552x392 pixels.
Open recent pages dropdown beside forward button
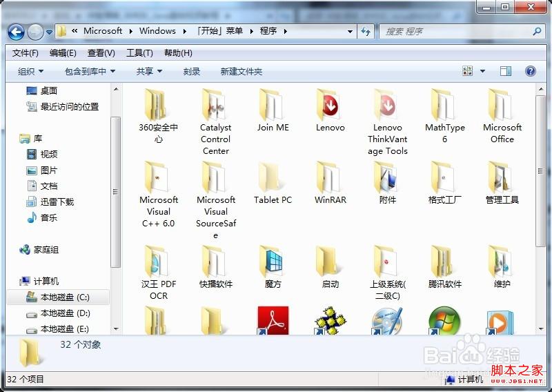[x=49, y=32]
